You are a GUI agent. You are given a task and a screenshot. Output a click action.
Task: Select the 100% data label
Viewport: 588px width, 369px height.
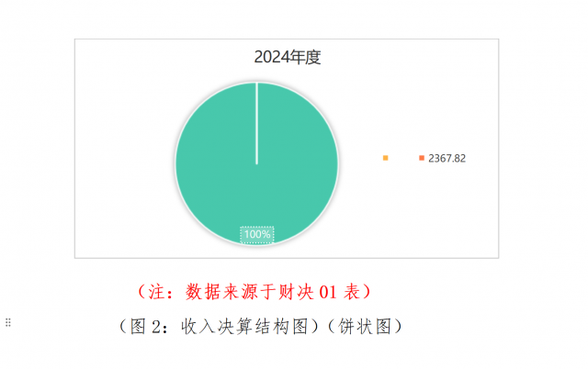pos(257,234)
